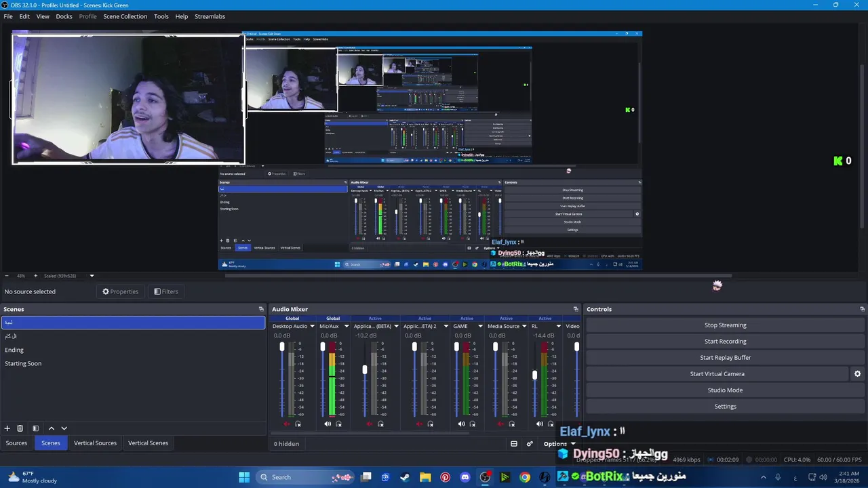Open the File menu
This screenshot has width=868, height=488.
click(8, 16)
